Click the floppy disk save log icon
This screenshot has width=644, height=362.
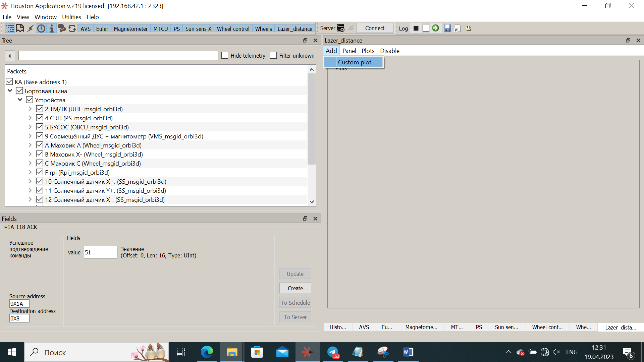(x=447, y=28)
